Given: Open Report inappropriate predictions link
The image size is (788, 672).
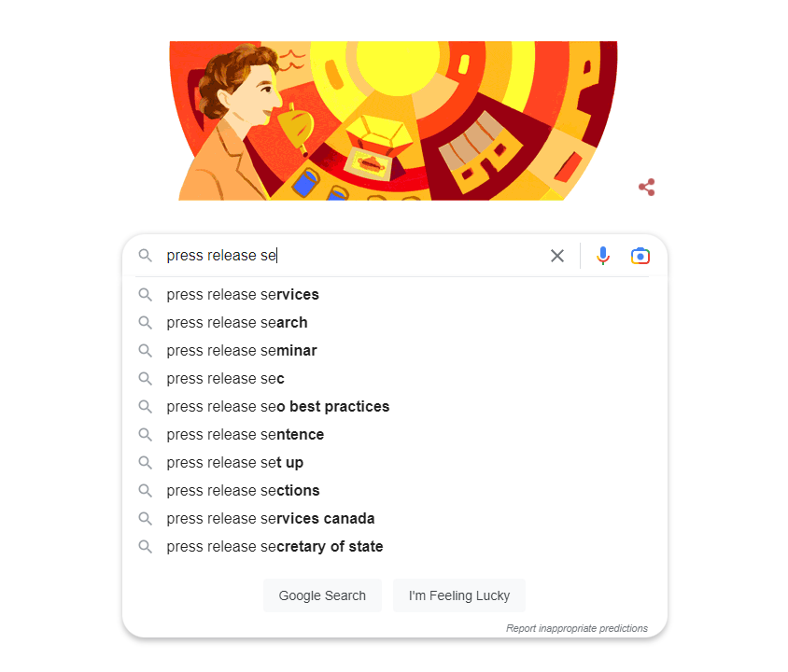Looking at the screenshot, I should (x=576, y=628).
